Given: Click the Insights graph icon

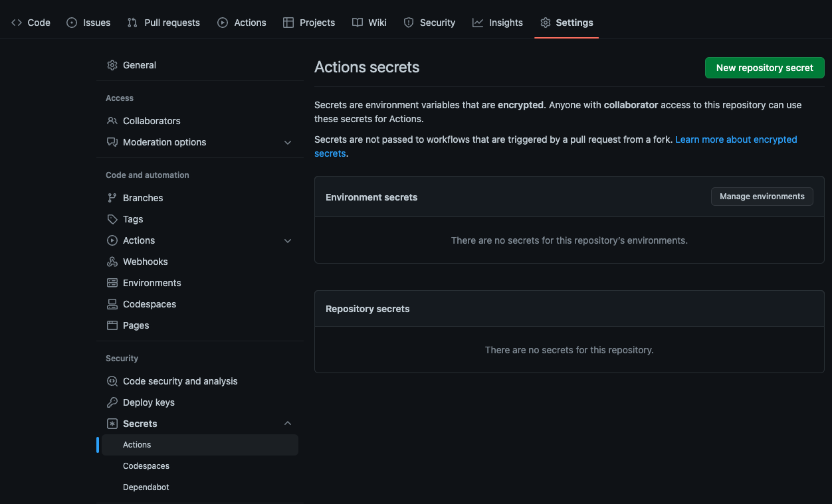Looking at the screenshot, I should [478, 23].
